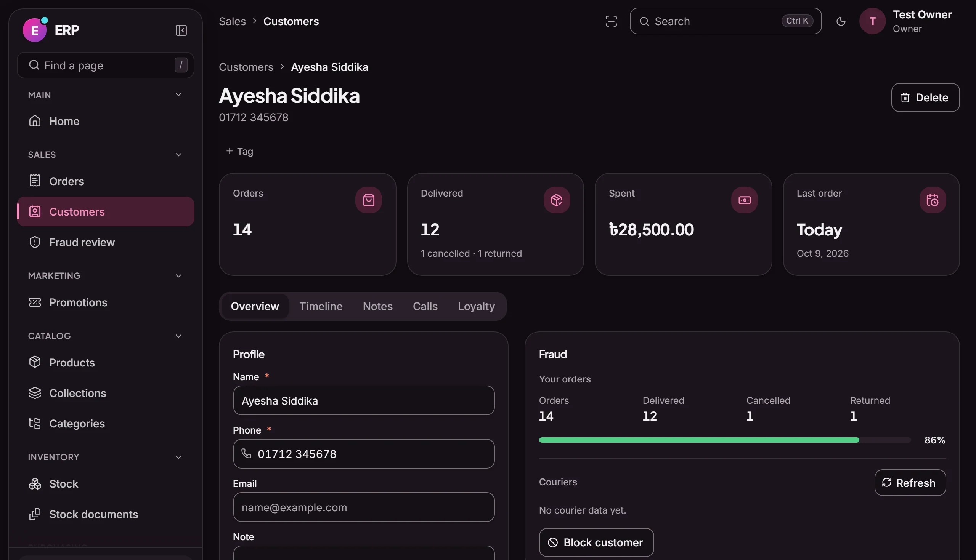Click the Delivered card package icon
This screenshot has height=560, width=976.
557,200
